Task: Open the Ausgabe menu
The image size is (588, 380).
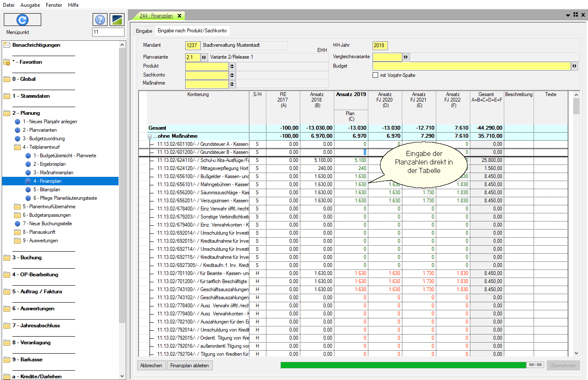Action: click(30, 5)
